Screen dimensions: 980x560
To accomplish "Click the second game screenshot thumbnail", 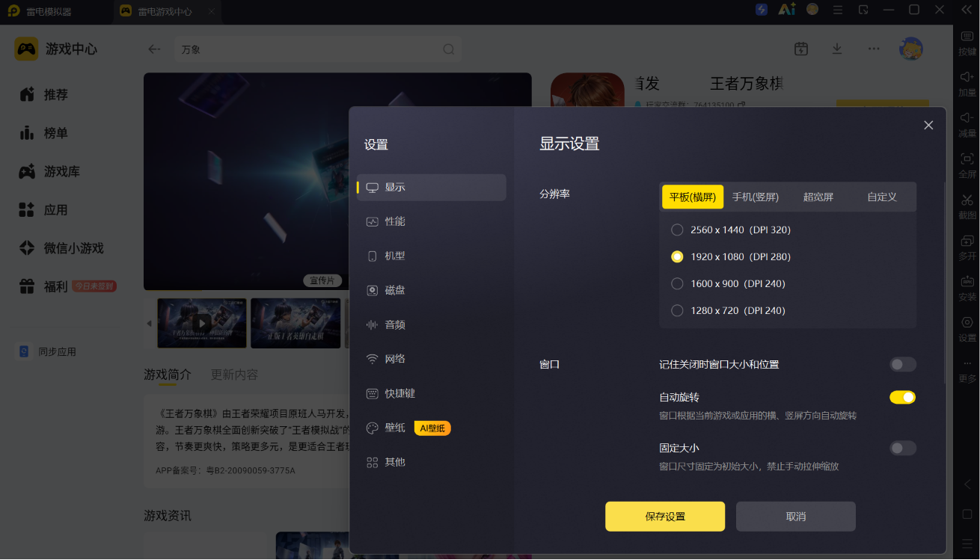I will [x=295, y=323].
